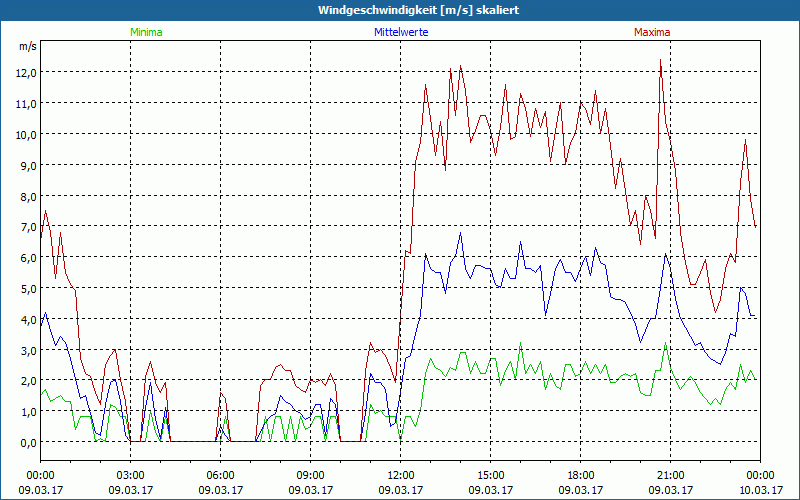Image resolution: width=800 pixels, height=500 pixels.
Task: Select the 11,0 y-axis value
Action: [27, 104]
